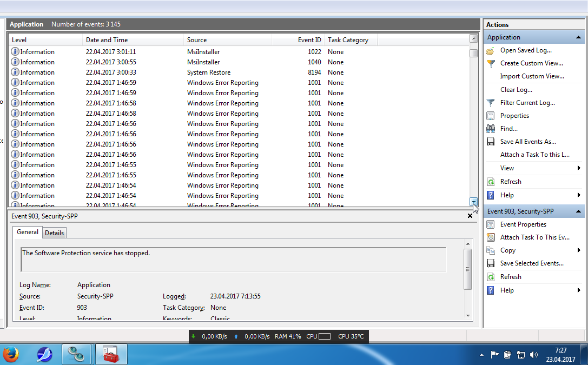
Task: Click the CPU 35°C monitor readout
Action: pos(351,336)
